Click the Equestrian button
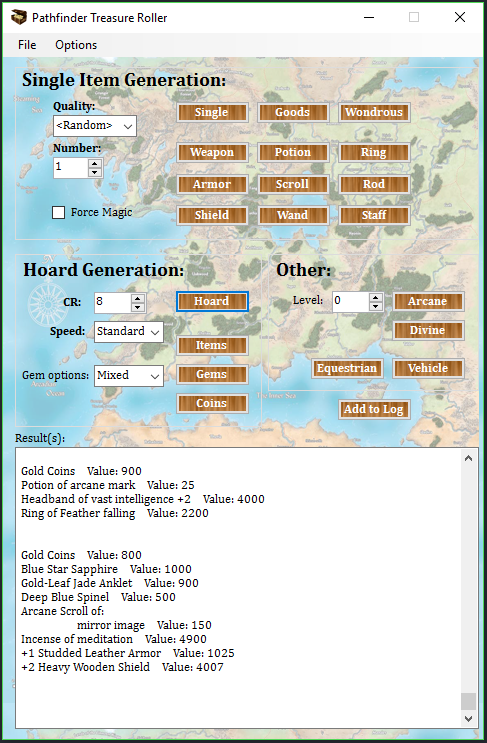Screen dimensions: 487x743 coord(347,368)
